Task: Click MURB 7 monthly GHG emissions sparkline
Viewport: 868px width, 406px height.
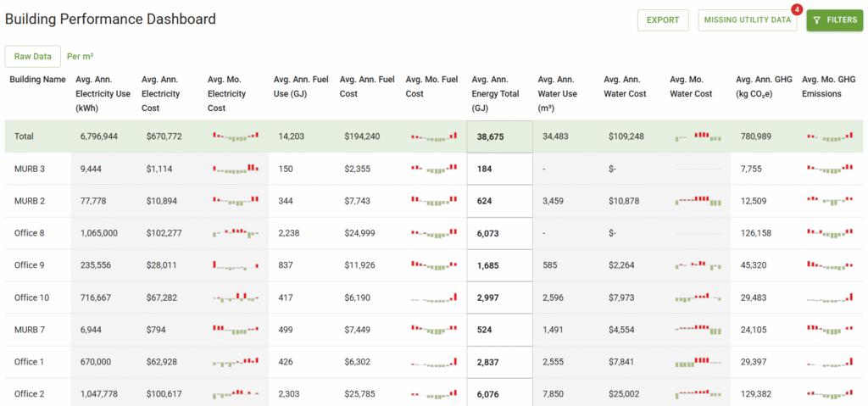Action: (x=830, y=330)
